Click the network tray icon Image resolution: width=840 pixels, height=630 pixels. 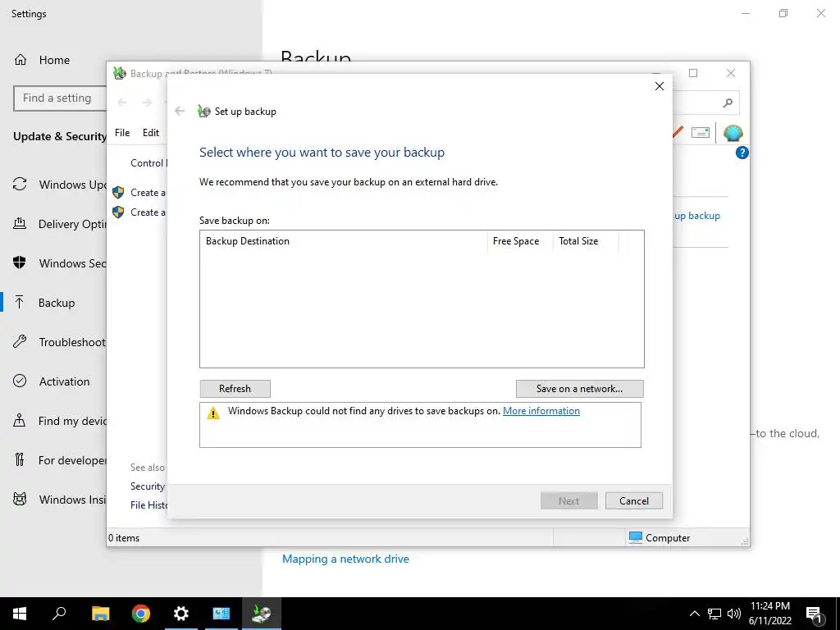point(714,614)
